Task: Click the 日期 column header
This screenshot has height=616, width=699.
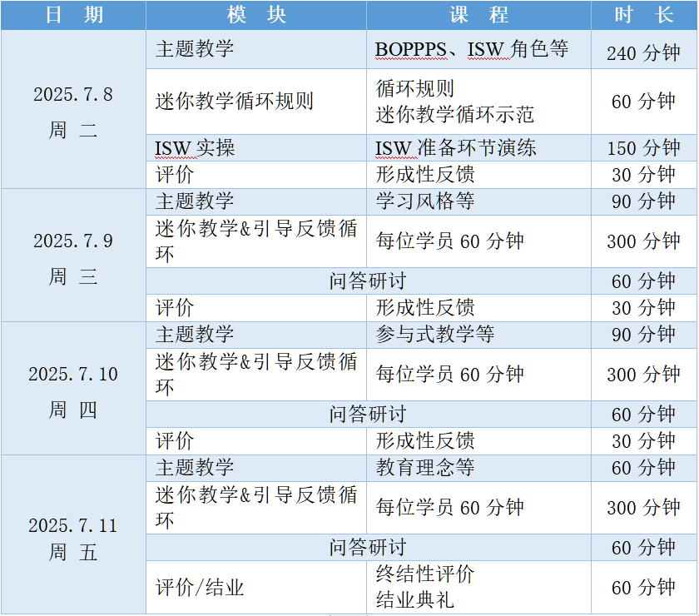Action: 73,15
